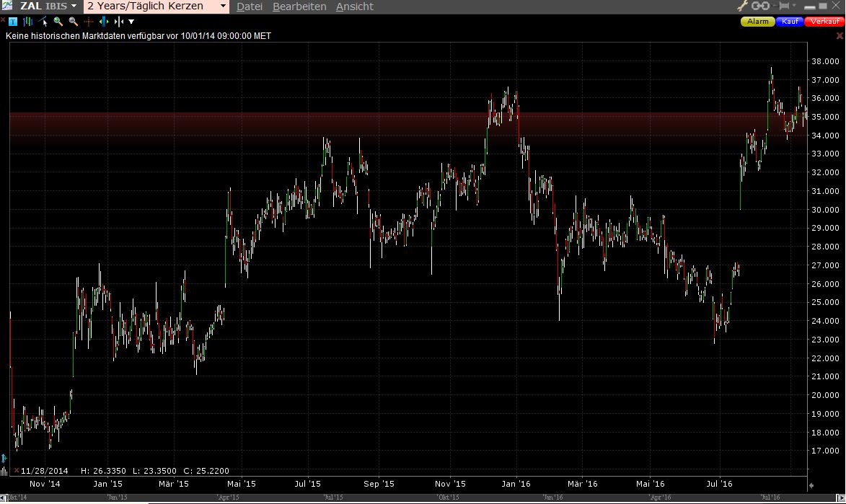Click the white compress time axis icon

coord(119,22)
